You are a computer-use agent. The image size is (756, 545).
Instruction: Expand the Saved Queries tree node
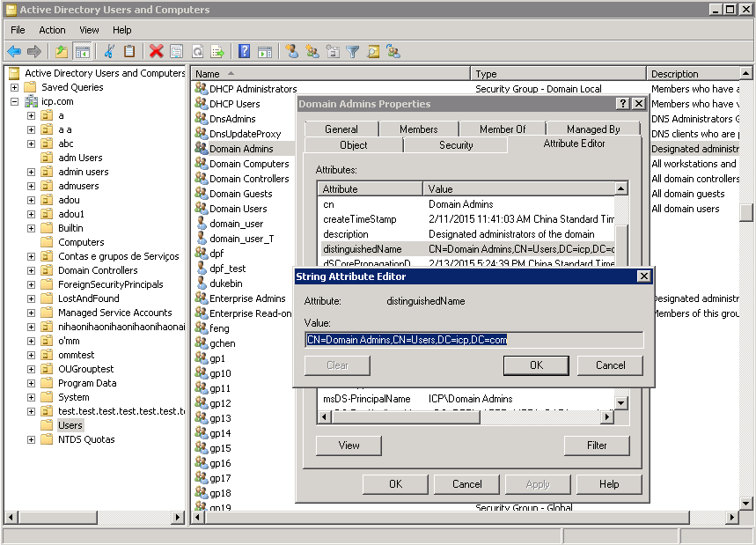[14, 87]
